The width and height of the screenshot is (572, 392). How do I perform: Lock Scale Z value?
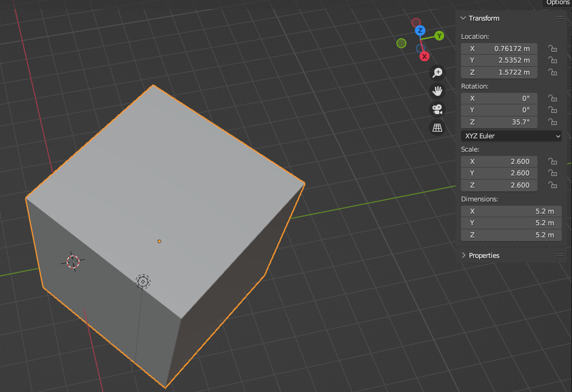click(x=553, y=185)
